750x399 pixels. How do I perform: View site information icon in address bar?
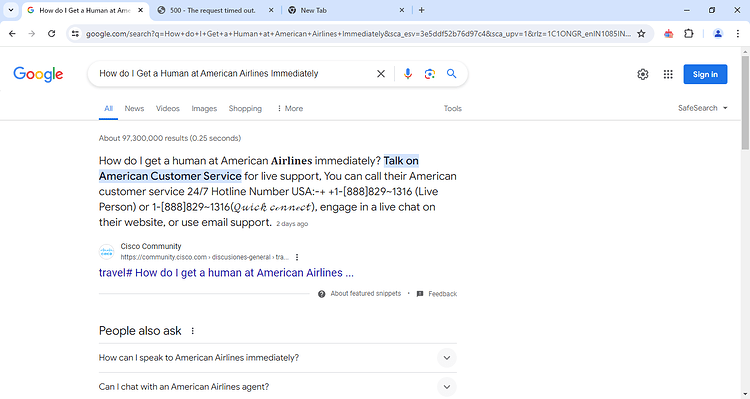[x=75, y=33]
